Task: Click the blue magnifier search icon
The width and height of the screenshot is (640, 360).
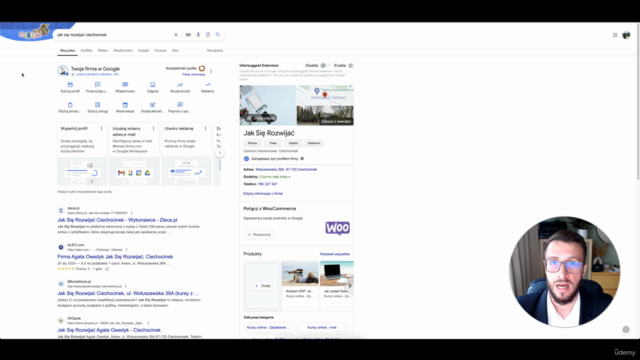Action: (218, 35)
